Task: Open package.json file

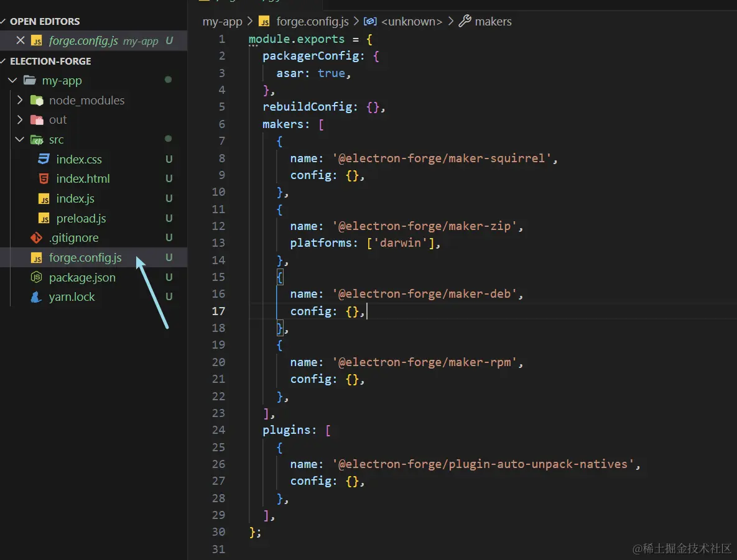Action: click(82, 278)
